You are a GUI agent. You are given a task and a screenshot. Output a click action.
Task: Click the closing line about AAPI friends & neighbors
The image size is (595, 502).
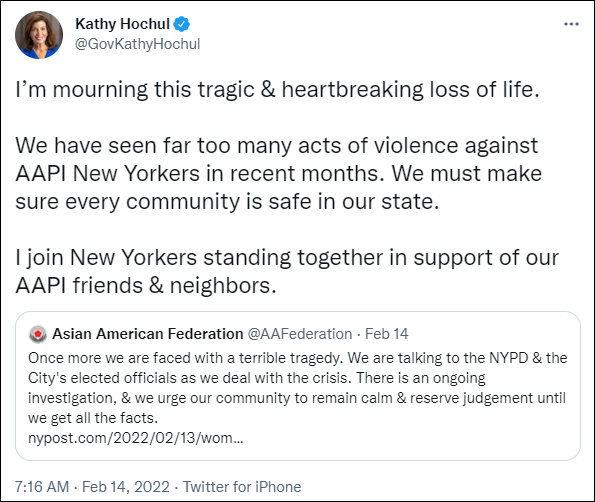[146, 285]
